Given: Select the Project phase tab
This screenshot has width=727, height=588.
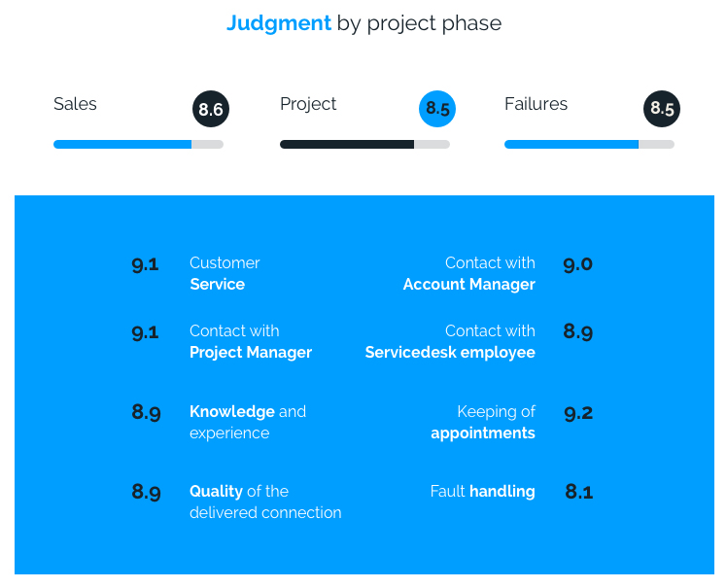Looking at the screenshot, I should coord(308,104).
